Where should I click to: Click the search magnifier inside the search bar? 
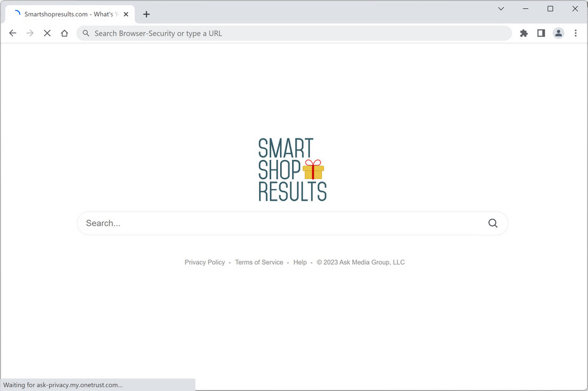click(493, 223)
